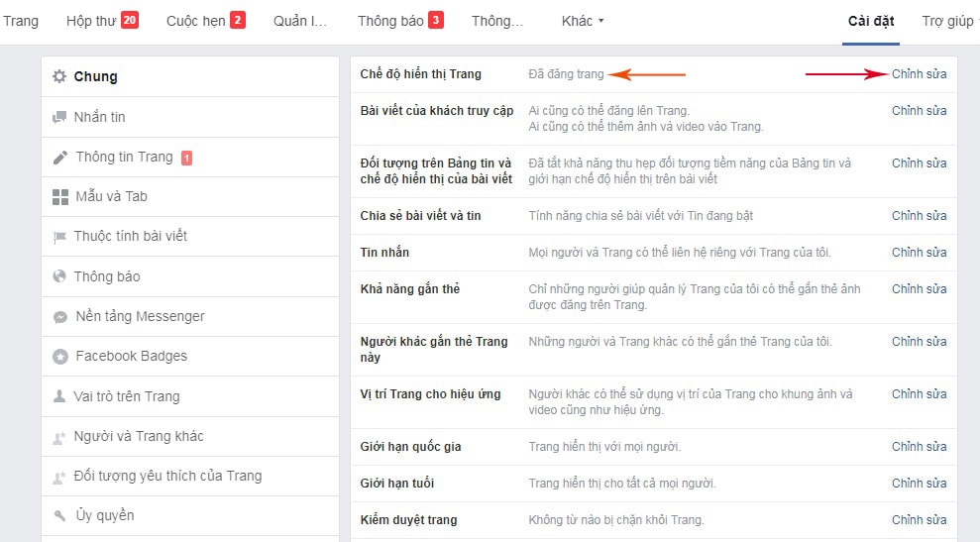Open Người và Trang khác section
The height and width of the screenshot is (542, 980).
pos(190,436)
